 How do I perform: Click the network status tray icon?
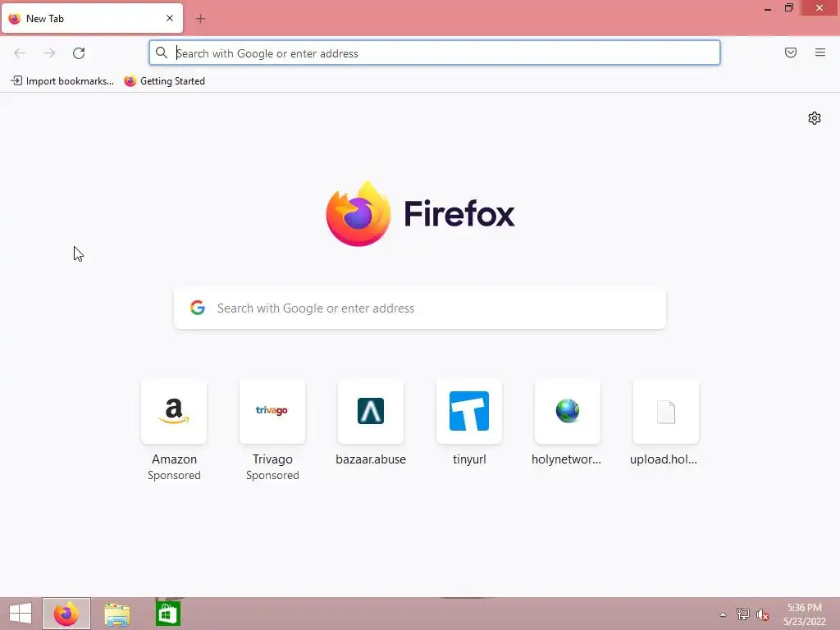(x=743, y=614)
